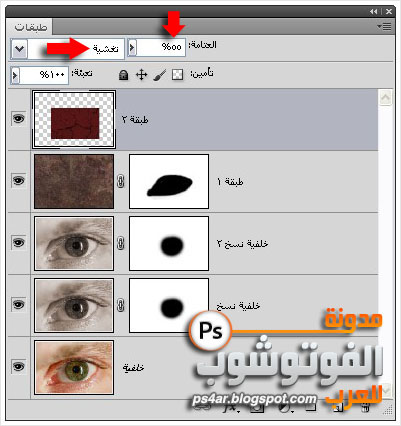The image size is (401, 426).
Task: Click the lock all icon
Action: [x=123, y=75]
